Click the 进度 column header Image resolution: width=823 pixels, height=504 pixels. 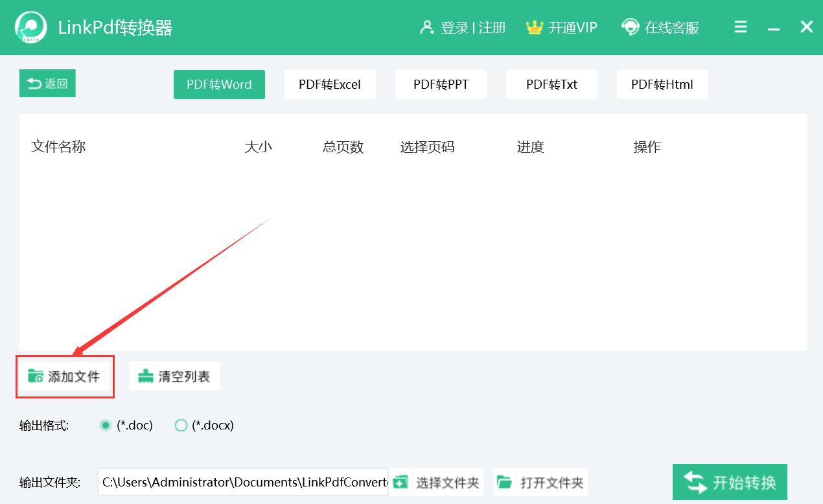pos(530,146)
